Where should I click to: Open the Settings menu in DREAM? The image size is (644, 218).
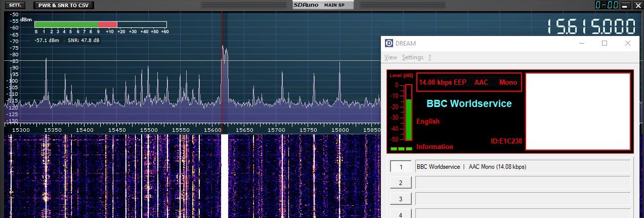412,57
